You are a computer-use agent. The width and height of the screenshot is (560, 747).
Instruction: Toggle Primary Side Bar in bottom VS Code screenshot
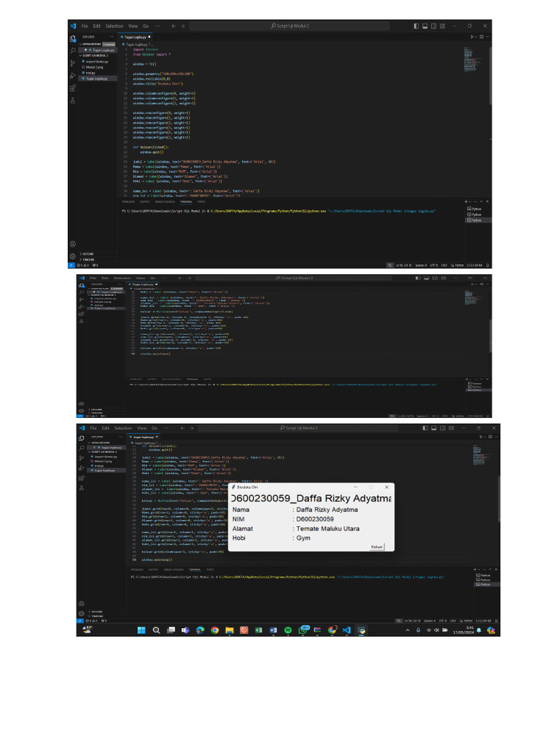click(425, 428)
